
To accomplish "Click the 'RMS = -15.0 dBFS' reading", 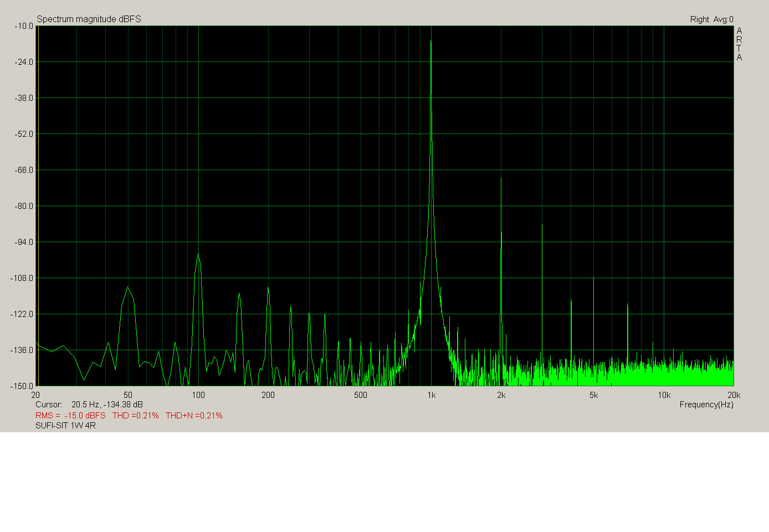I will (70, 416).
